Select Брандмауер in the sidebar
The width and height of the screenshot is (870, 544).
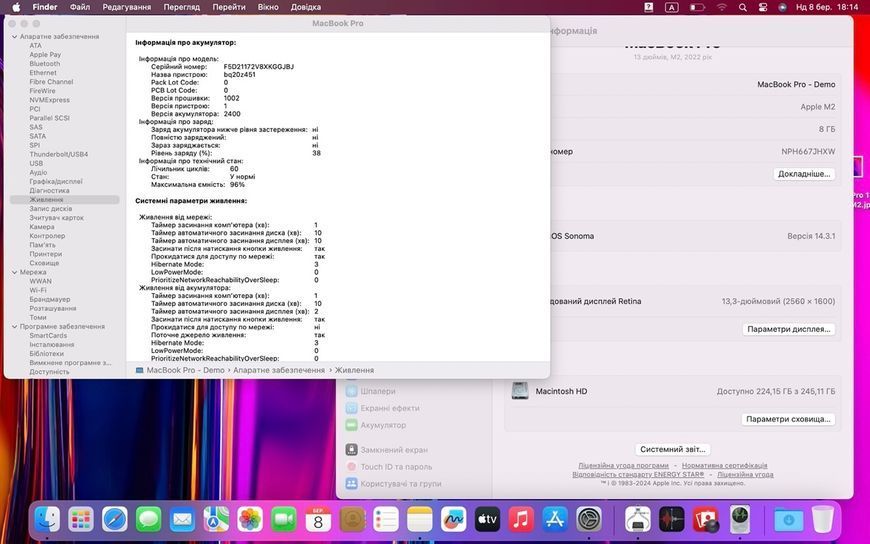click(50, 299)
